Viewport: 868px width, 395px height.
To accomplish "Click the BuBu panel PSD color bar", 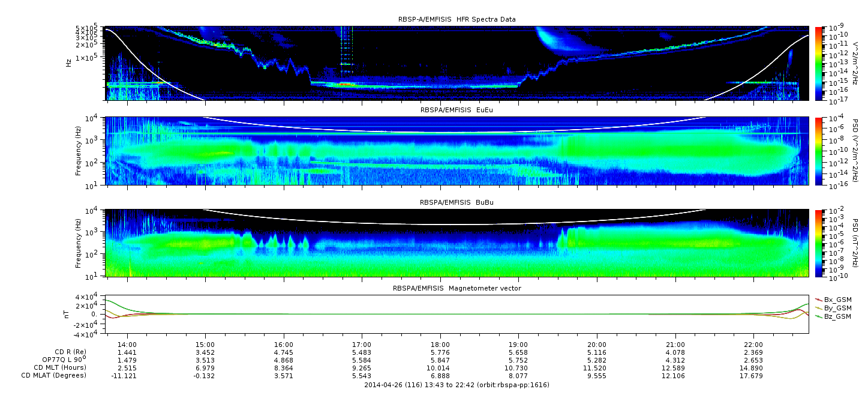I will [818, 243].
